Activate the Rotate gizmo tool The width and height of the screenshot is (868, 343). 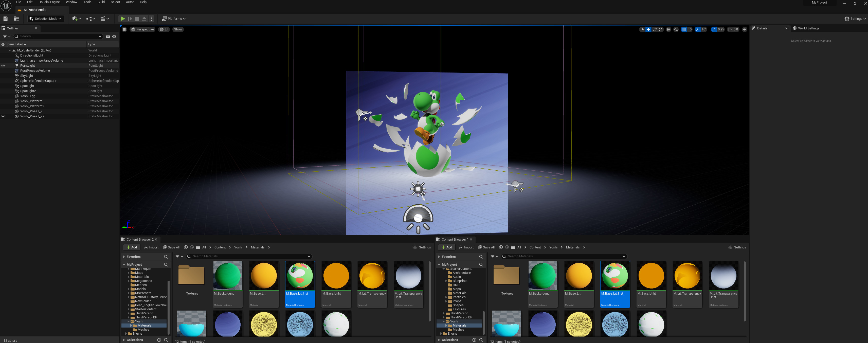point(655,29)
